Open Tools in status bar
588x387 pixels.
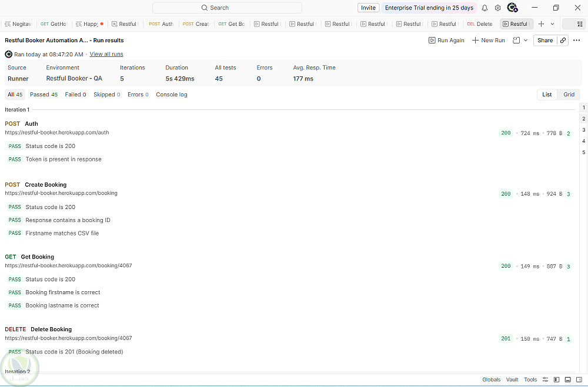tap(530, 379)
